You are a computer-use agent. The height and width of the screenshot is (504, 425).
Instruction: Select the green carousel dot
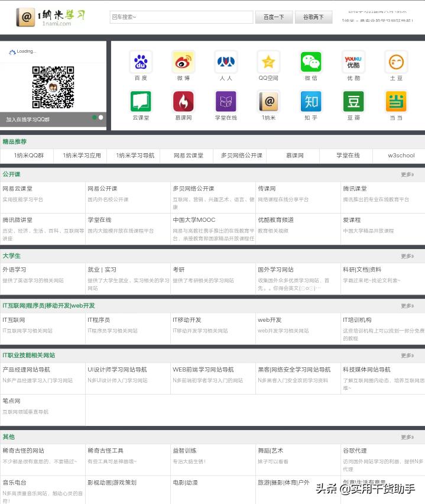coord(95,117)
